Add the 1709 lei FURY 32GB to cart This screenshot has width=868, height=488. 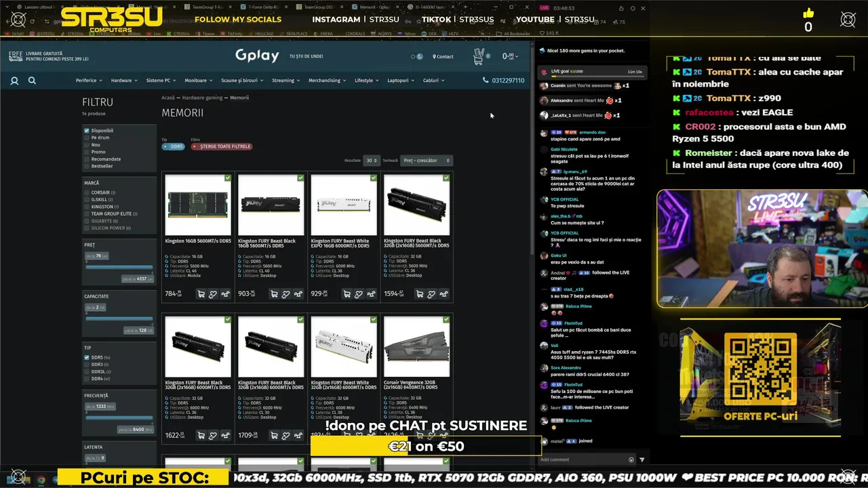274,436
